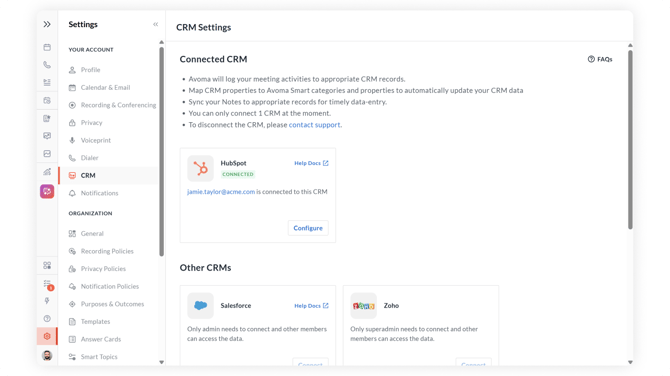The height and width of the screenshot is (376, 670).
Task: Click the jamie.taylor@acme.com email link
Action: tap(221, 192)
